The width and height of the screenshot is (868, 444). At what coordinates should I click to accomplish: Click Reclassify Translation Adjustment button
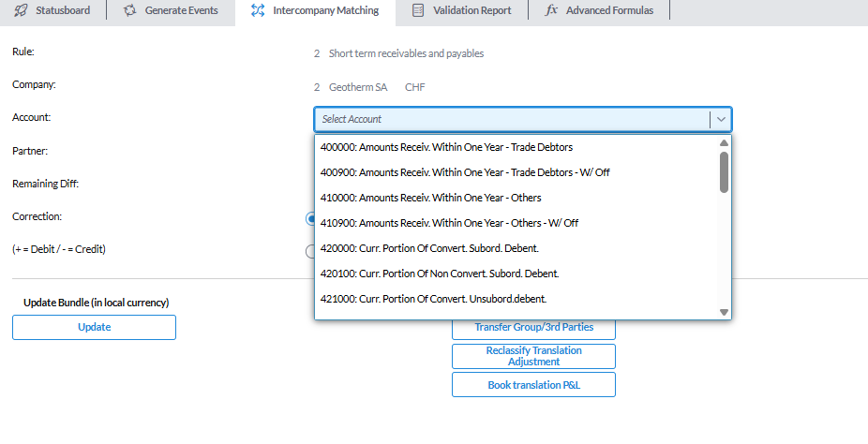(x=533, y=356)
